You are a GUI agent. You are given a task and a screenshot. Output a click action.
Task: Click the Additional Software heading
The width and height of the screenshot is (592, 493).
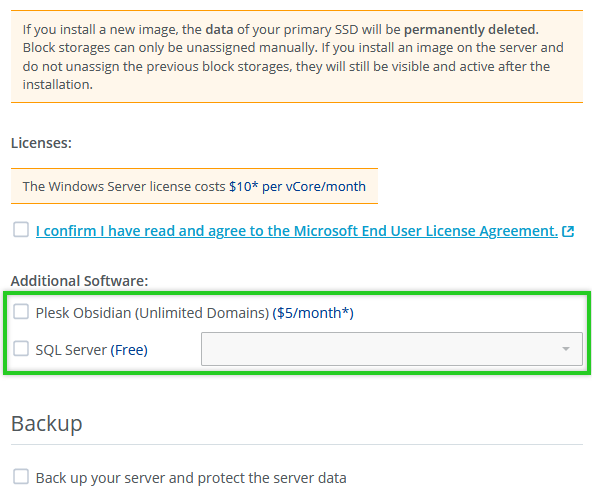point(79,281)
